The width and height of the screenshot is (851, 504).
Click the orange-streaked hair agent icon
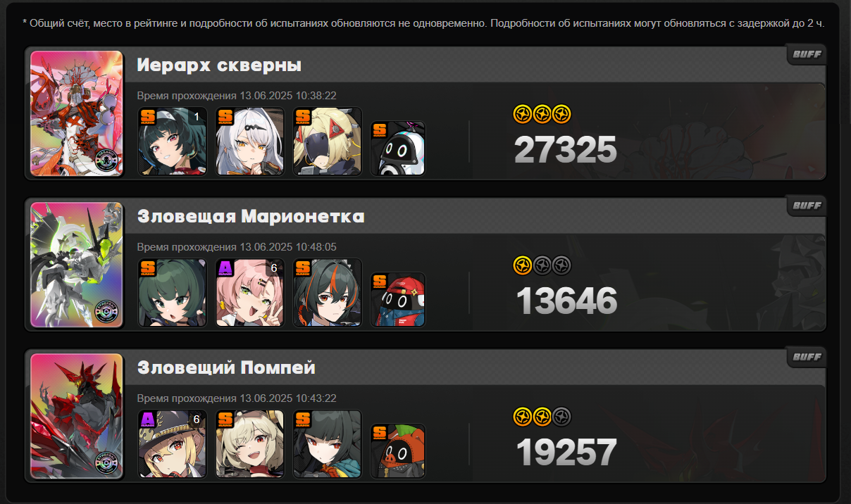click(328, 292)
